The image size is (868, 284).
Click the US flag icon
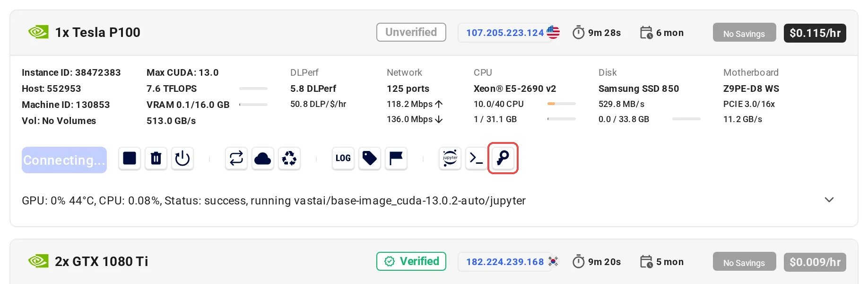(553, 32)
